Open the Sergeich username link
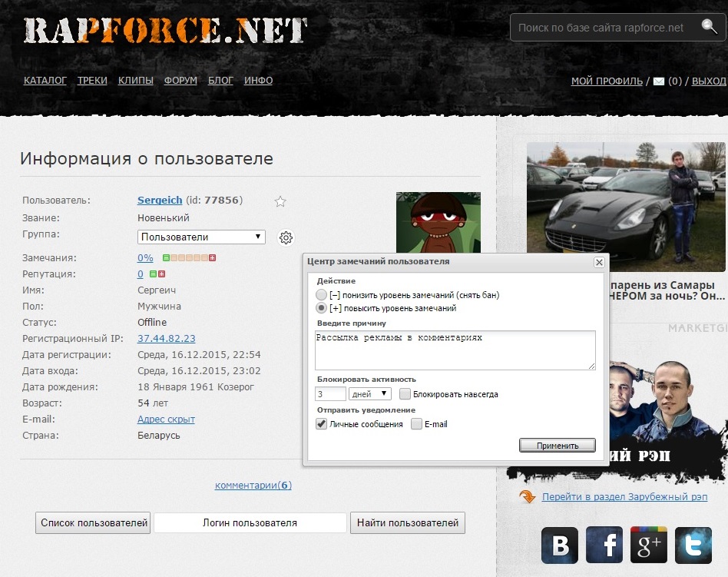 (x=160, y=201)
